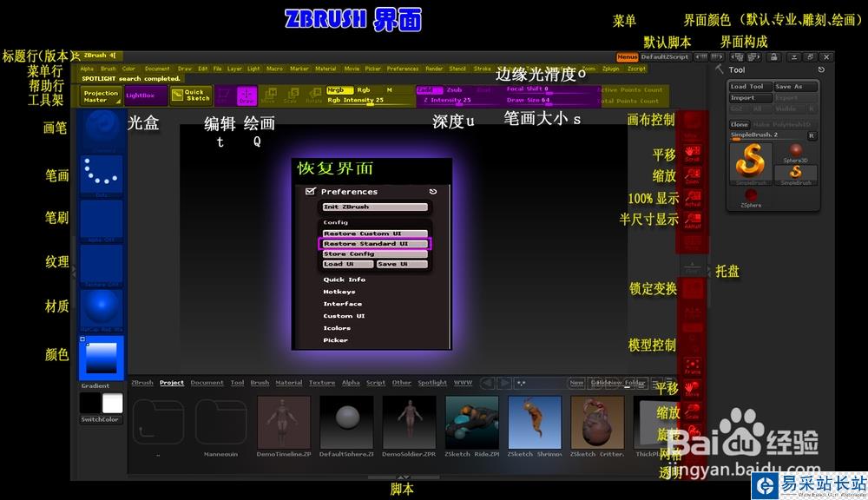Image resolution: width=868 pixels, height=500 pixels.
Task: Click the model Move icon on right shelf
Action: coord(692,389)
